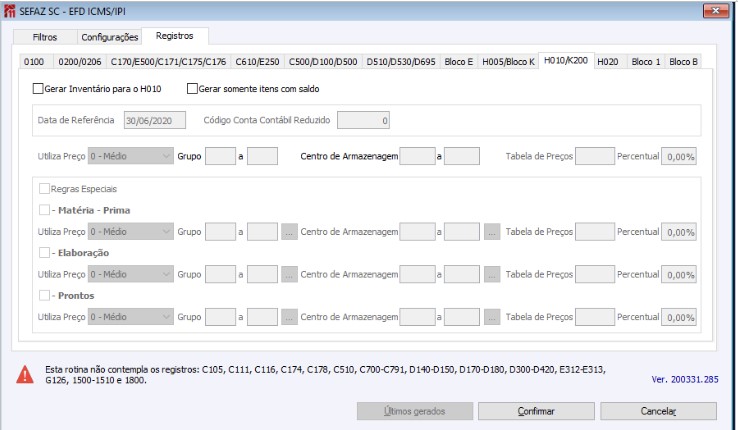Image resolution: width=738 pixels, height=430 pixels.
Task: Click version text Ver. 200331.285
Action: pos(685,379)
